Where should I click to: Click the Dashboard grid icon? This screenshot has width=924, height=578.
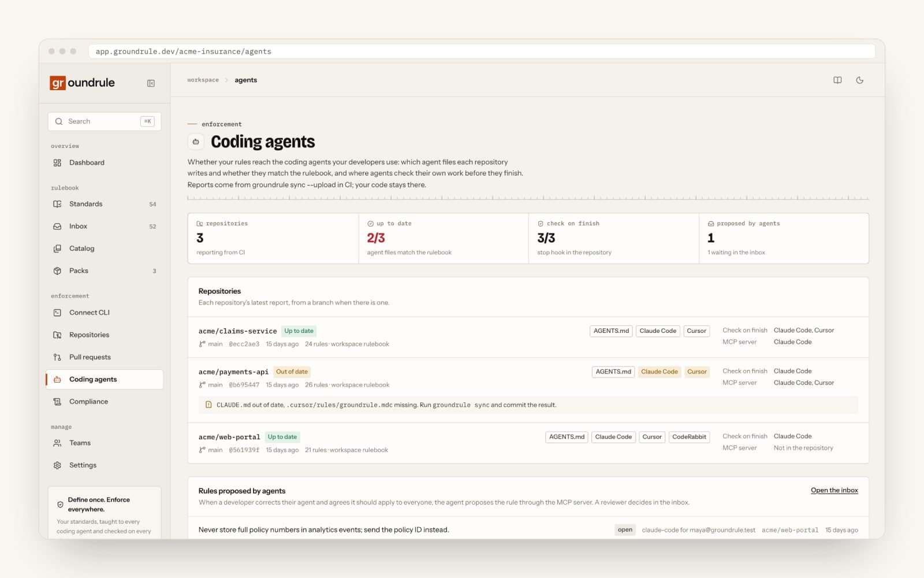point(57,163)
